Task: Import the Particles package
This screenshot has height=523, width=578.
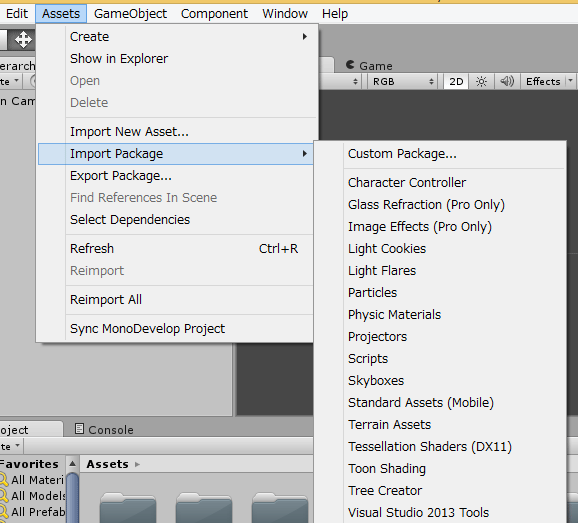Action: tap(440, 293)
